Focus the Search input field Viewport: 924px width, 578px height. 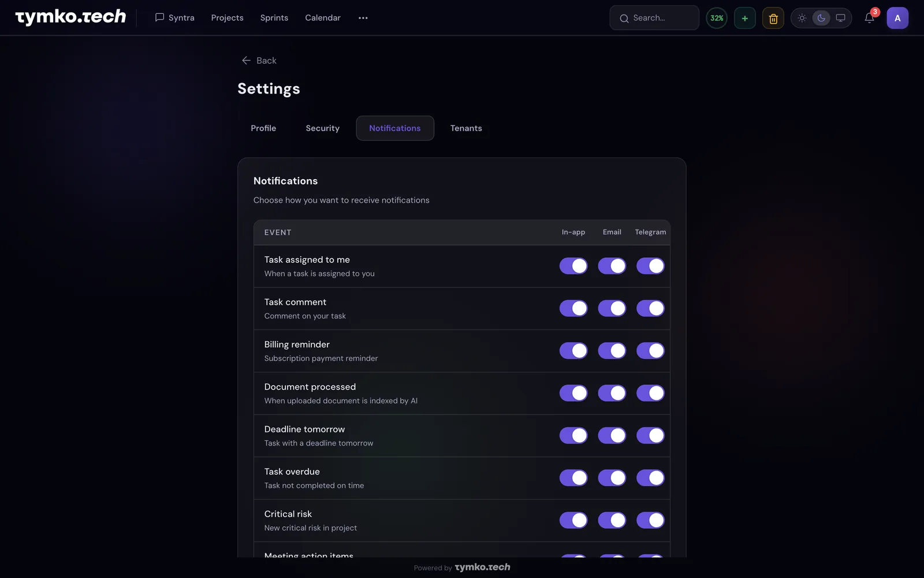654,18
